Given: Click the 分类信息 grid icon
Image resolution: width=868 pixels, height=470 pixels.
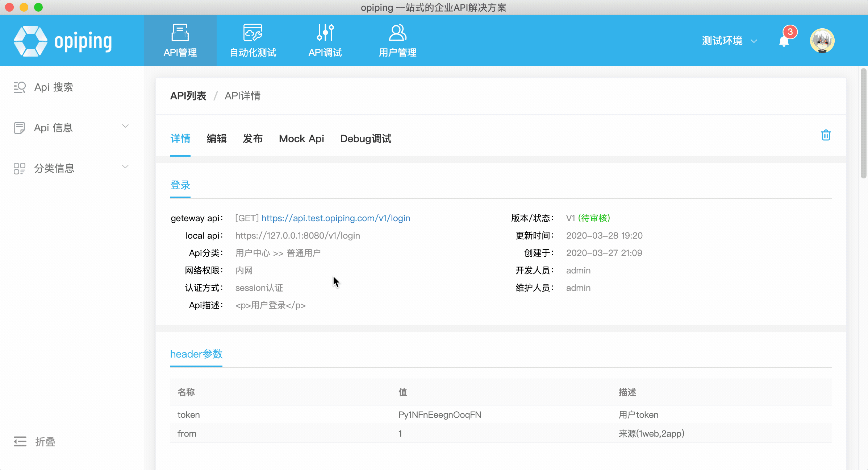Looking at the screenshot, I should click(x=20, y=168).
